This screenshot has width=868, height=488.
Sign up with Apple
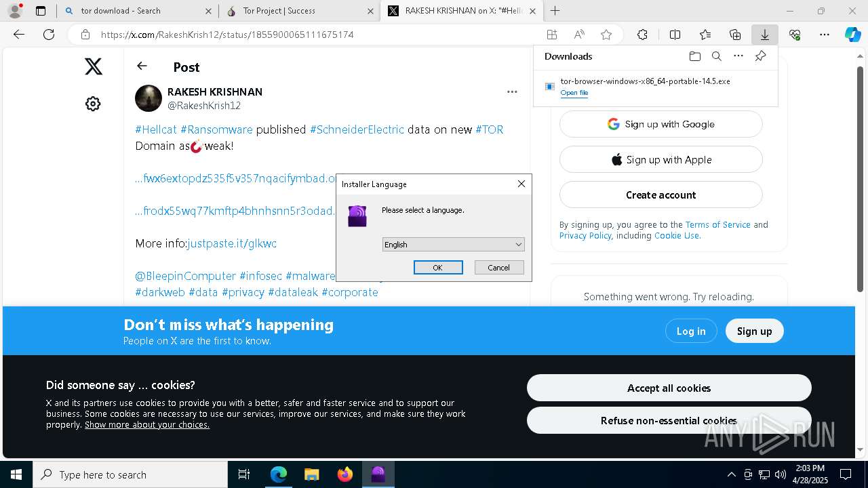click(x=661, y=160)
